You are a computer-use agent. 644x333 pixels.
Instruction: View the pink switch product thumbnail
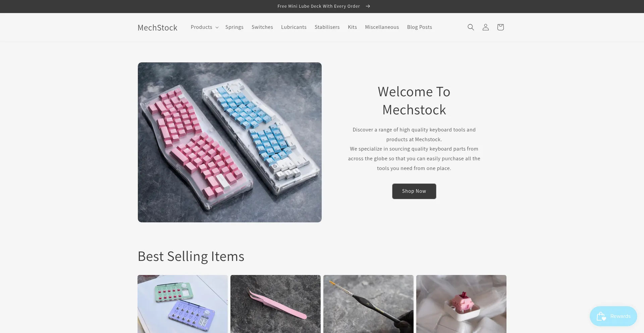click(461, 304)
